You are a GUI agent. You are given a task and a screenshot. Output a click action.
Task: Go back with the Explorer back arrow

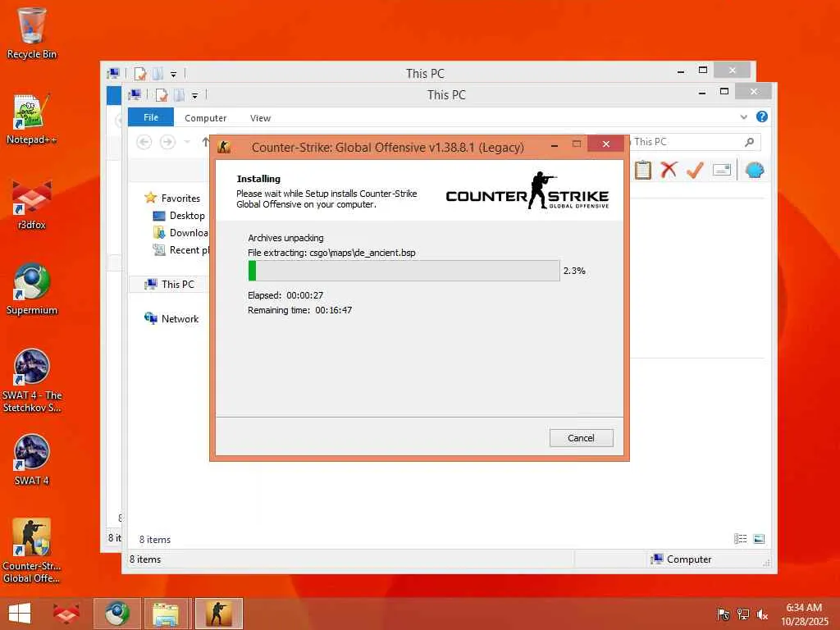point(144,142)
